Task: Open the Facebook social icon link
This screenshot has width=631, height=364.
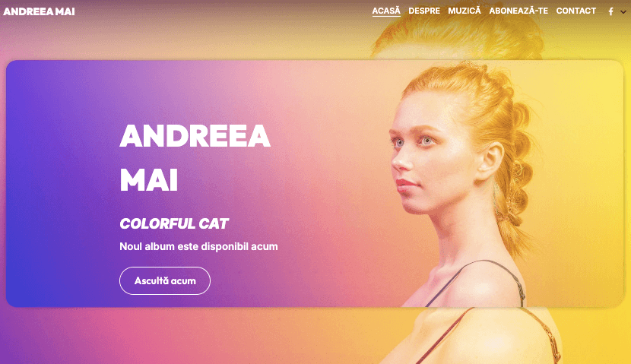Action: click(x=610, y=11)
